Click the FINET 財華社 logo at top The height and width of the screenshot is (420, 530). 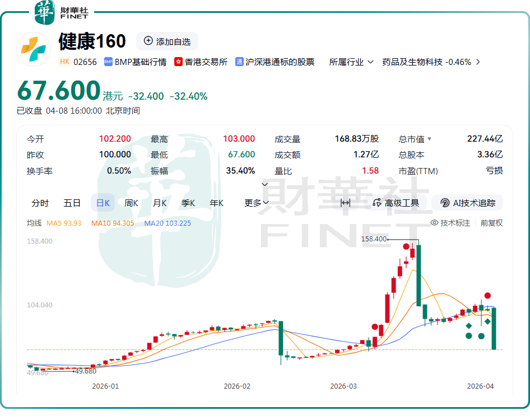click(x=62, y=12)
